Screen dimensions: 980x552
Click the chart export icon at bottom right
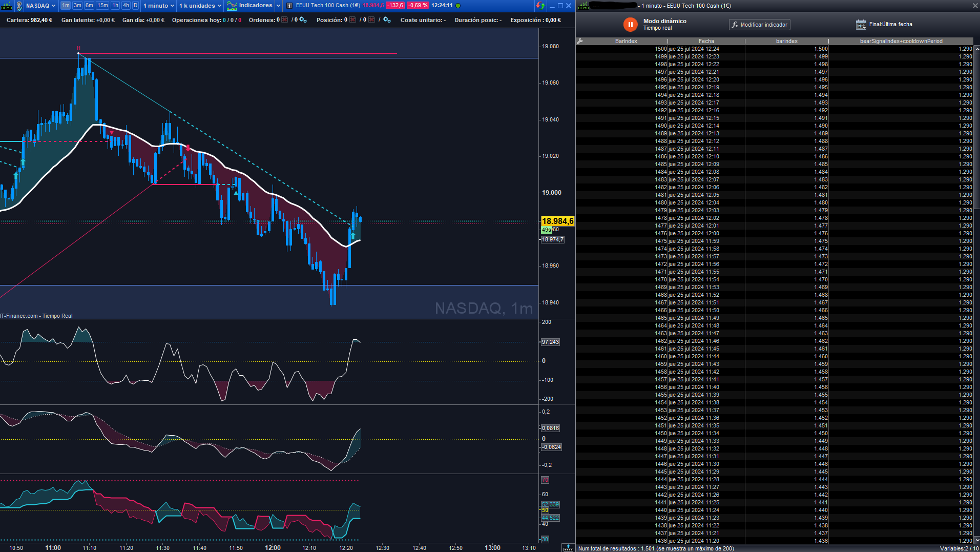pyautogui.click(x=568, y=548)
